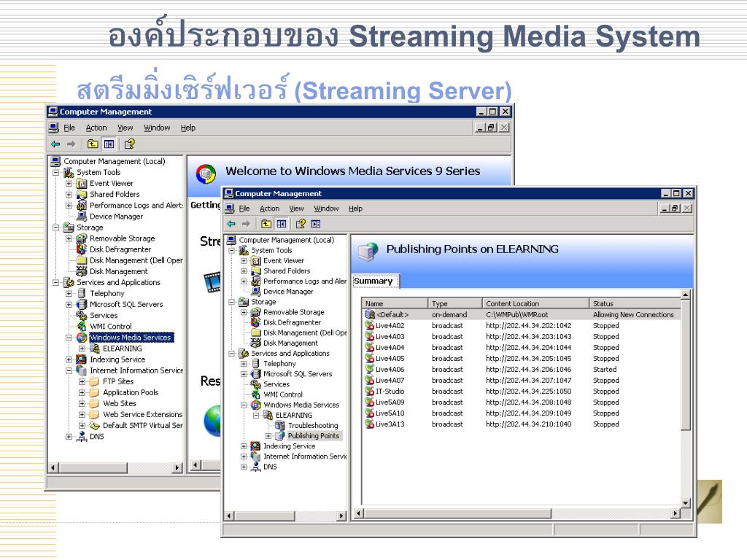Screen dimensions: 747x560
Task: Click publishing list vertical scrollbar down arrow
Action: (686, 502)
